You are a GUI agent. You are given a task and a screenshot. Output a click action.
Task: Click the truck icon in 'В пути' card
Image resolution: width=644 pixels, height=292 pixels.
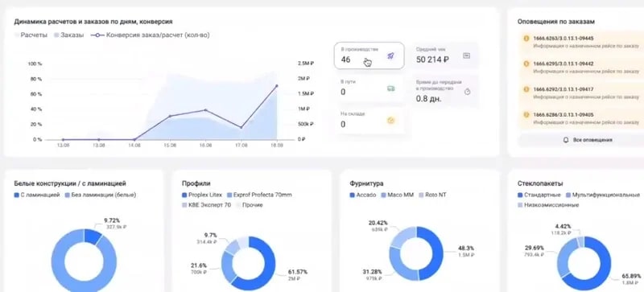pos(391,88)
